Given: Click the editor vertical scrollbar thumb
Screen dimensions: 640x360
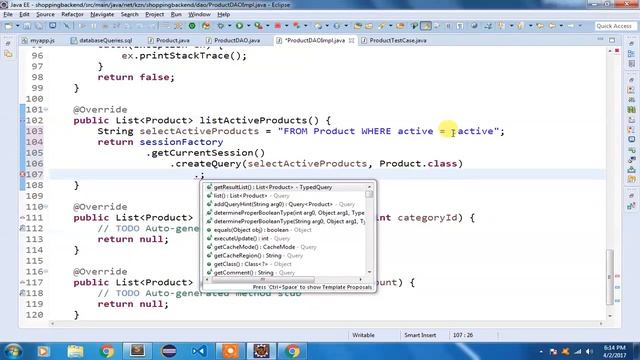Looking at the screenshot, I should [610, 277].
